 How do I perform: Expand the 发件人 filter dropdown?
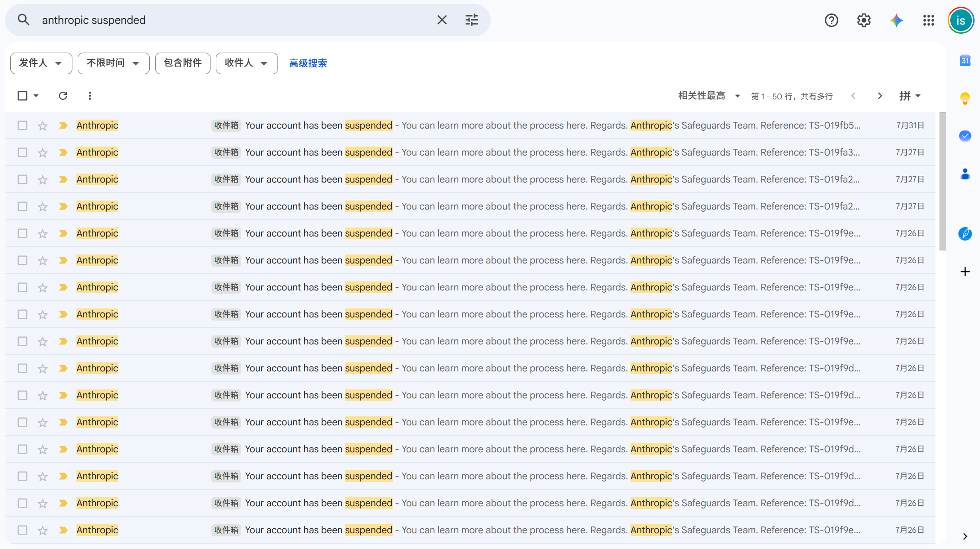click(x=41, y=63)
